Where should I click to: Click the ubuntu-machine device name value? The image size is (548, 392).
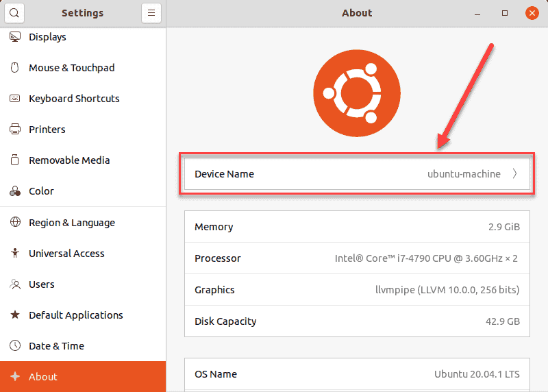464,174
